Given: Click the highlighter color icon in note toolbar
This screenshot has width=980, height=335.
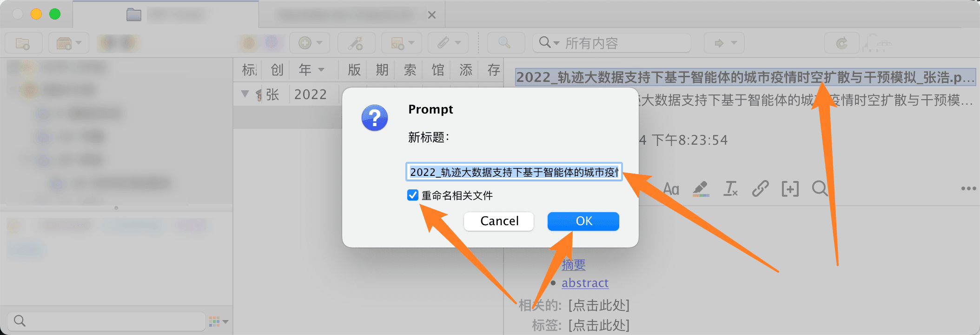Looking at the screenshot, I should pos(701,189).
